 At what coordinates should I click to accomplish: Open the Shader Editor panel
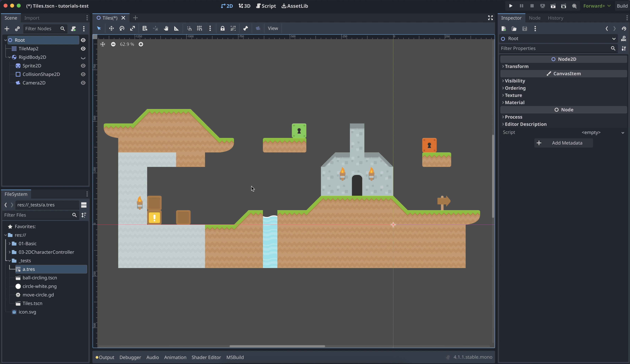click(206, 357)
